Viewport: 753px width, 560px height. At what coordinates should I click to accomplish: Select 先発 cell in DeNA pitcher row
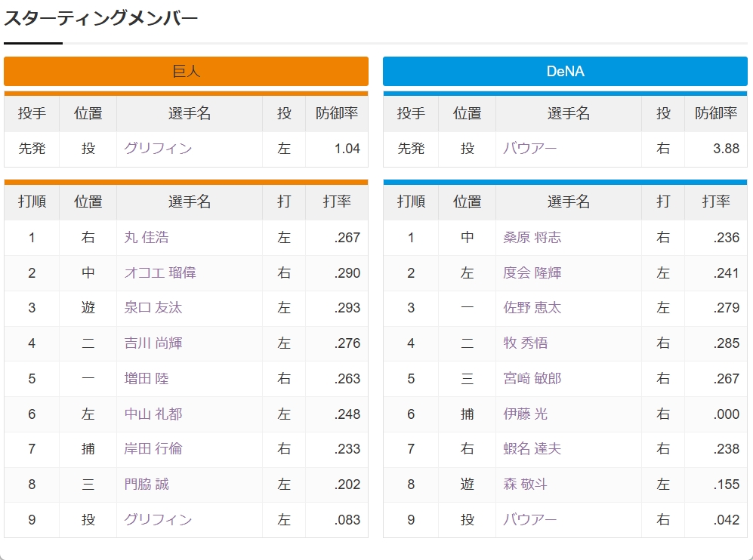pyautogui.click(x=411, y=149)
